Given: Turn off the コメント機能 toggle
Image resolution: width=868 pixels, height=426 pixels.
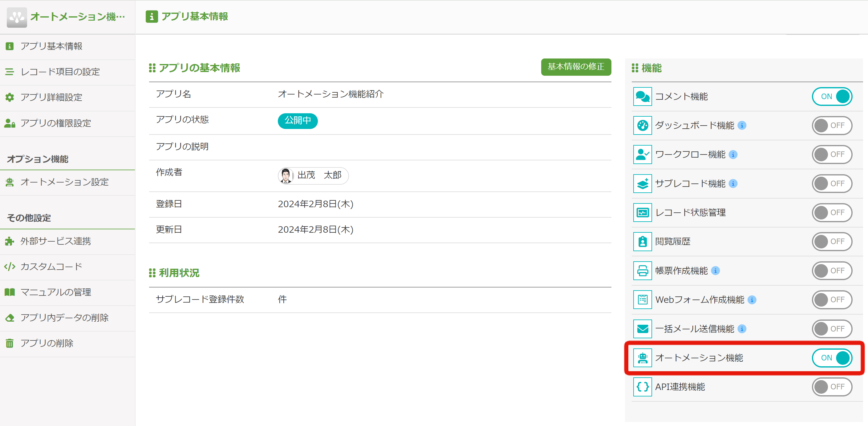Looking at the screenshot, I should [832, 97].
